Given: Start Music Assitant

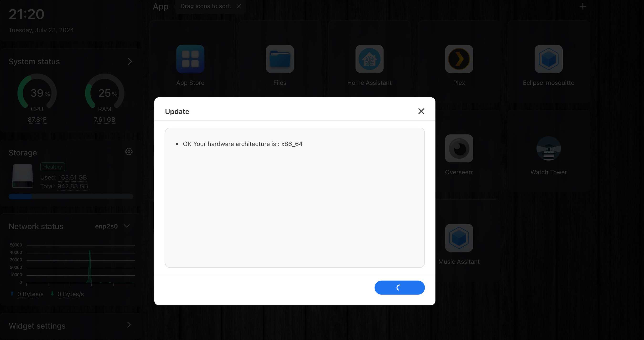Looking at the screenshot, I should 459,238.
